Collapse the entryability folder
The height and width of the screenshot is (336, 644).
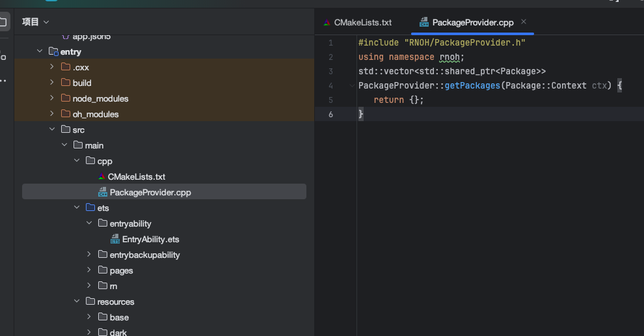(89, 223)
